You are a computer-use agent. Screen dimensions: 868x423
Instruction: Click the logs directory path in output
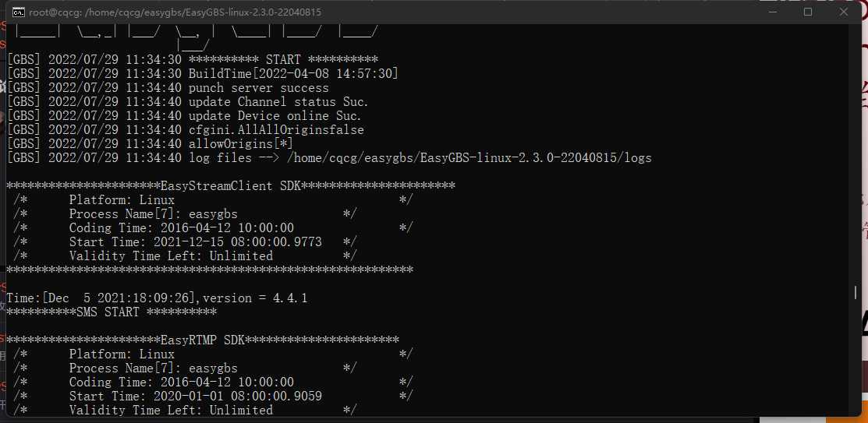coord(469,158)
